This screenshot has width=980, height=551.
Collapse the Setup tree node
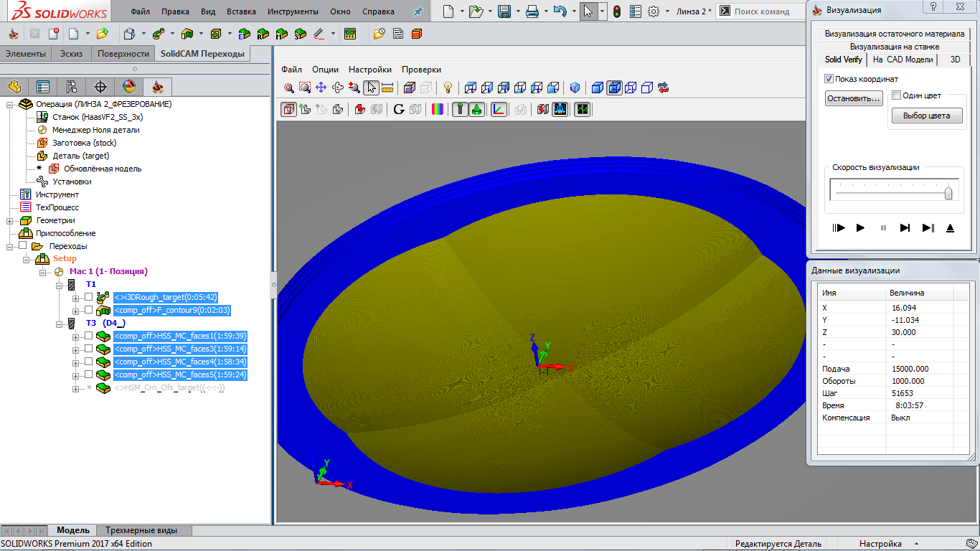(x=27, y=259)
